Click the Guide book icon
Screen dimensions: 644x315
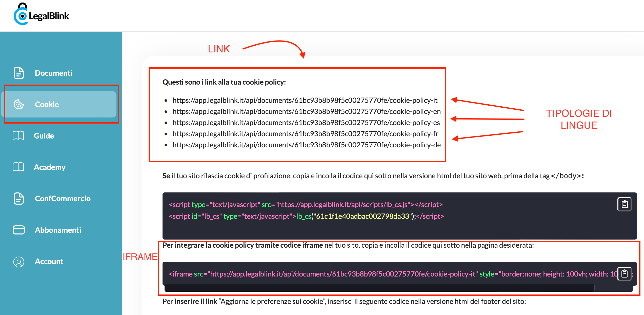18,135
